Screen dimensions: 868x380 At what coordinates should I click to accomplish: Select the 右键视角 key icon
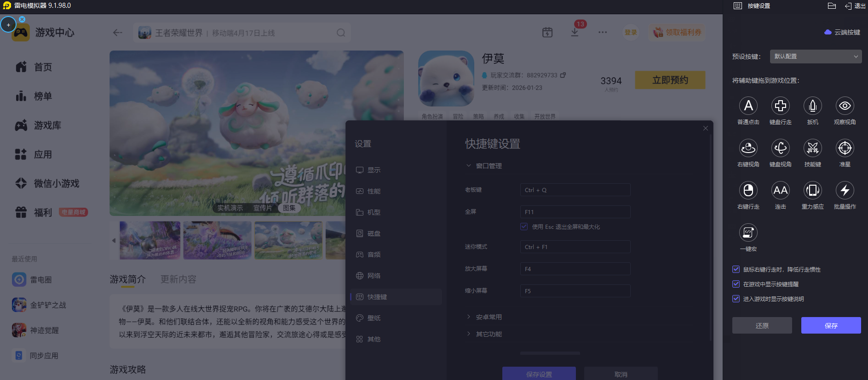tap(748, 148)
